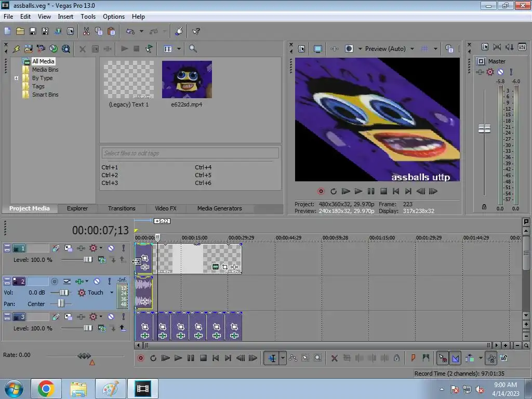Switch to the Video FX tab
Screen dimensions: 532x399
[166, 208]
